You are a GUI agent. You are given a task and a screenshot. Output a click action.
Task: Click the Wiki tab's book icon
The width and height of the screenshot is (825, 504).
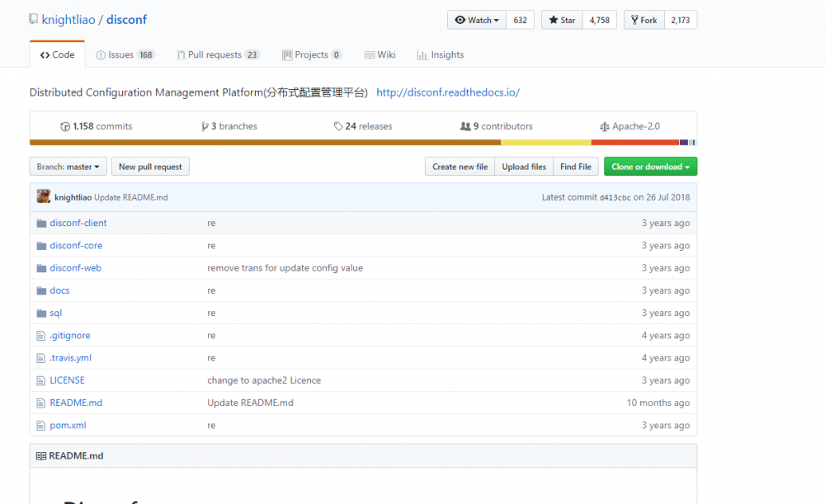coord(370,54)
